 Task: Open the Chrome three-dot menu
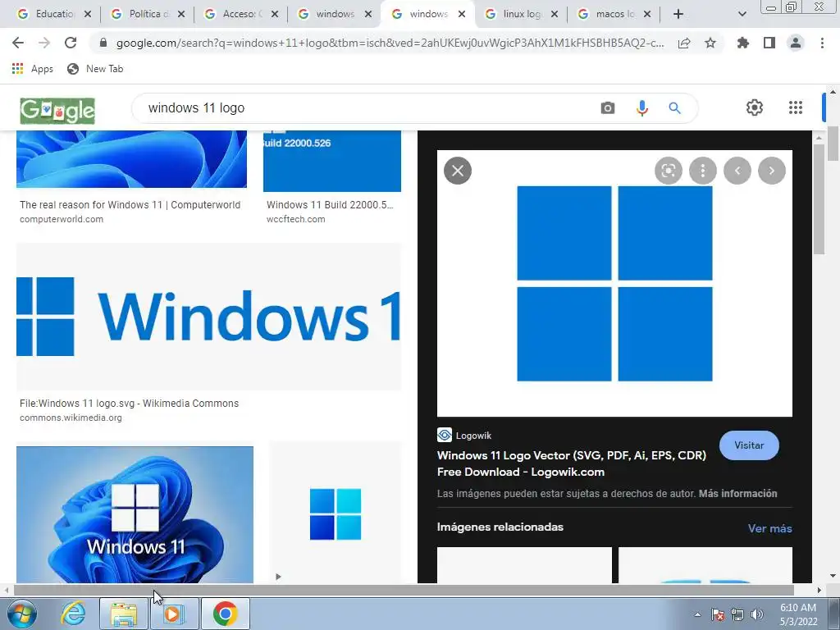pos(822,43)
